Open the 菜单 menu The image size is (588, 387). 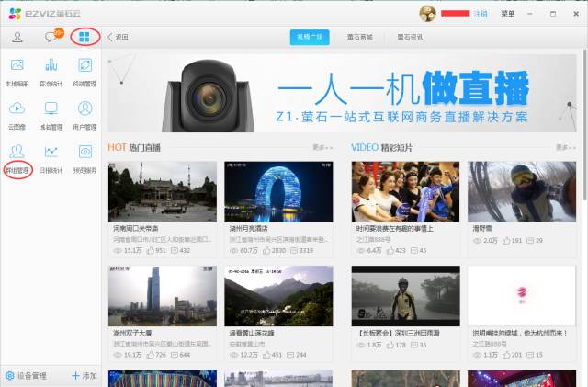coord(507,14)
